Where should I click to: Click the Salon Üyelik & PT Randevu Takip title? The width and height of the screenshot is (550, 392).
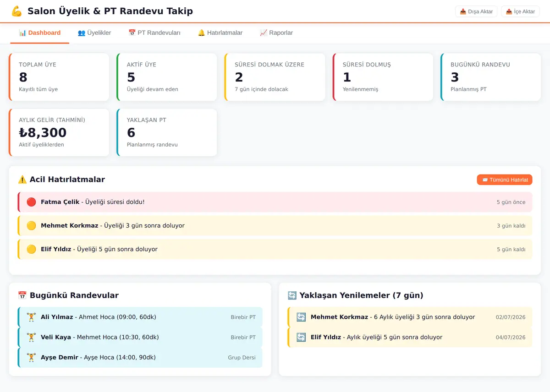click(x=110, y=11)
